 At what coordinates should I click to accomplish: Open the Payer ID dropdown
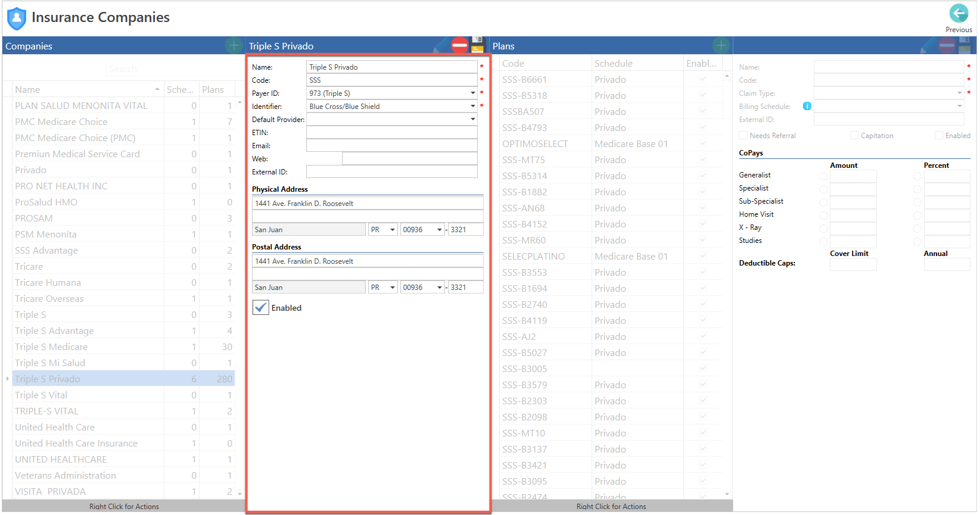click(x=473, y=93)
